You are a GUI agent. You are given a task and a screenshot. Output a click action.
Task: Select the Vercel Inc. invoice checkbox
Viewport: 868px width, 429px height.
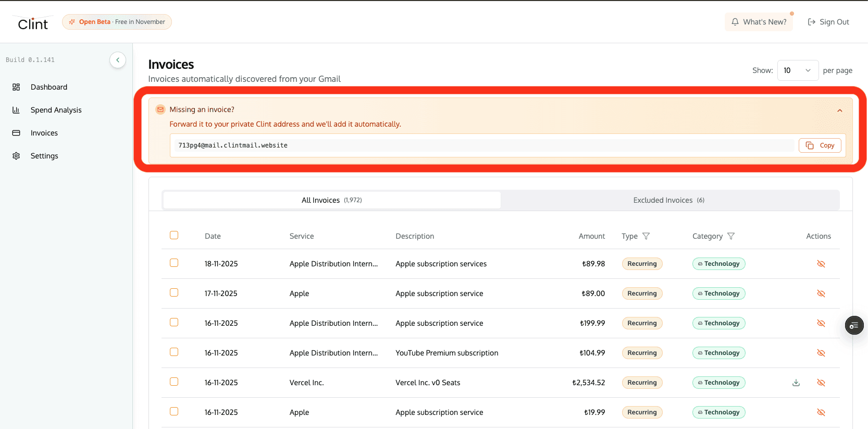(x=174, y=382)
